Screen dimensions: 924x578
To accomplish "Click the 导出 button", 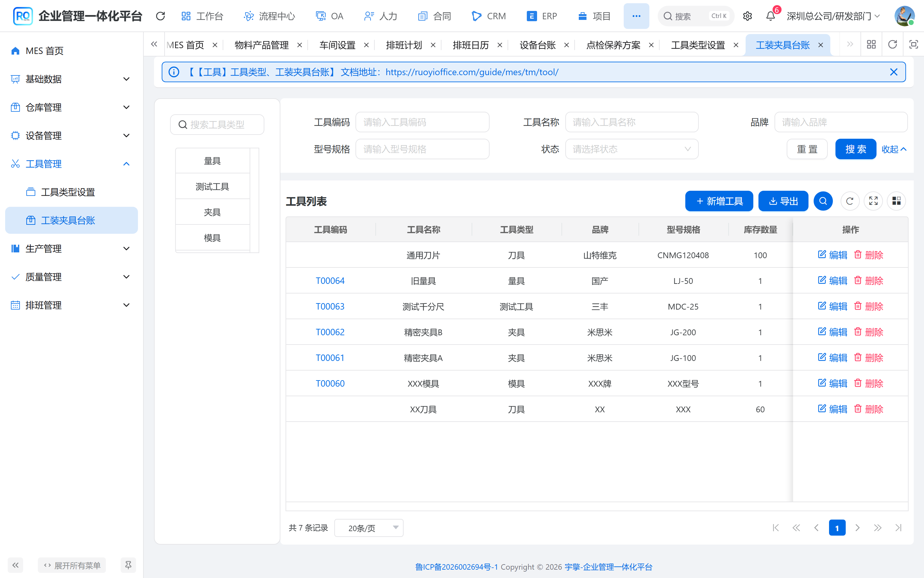I will click(x=783, y=201).
